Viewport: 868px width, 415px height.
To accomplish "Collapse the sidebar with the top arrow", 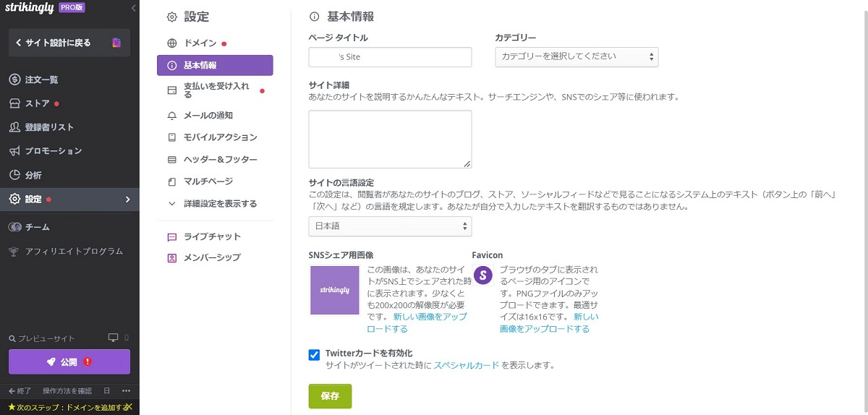I will (133, 9).
